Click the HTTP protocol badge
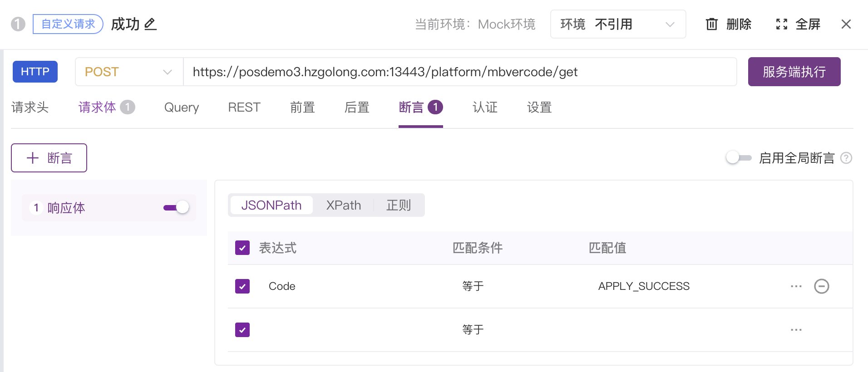 pos(35,72)
